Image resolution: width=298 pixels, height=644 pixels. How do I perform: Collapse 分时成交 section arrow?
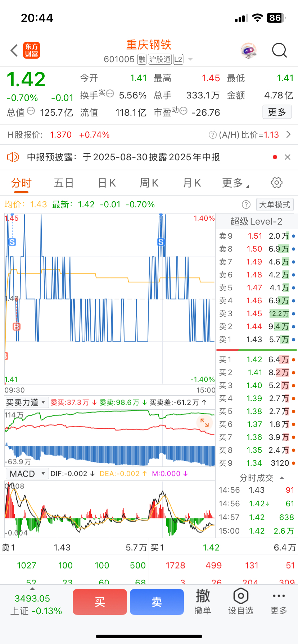282,478
